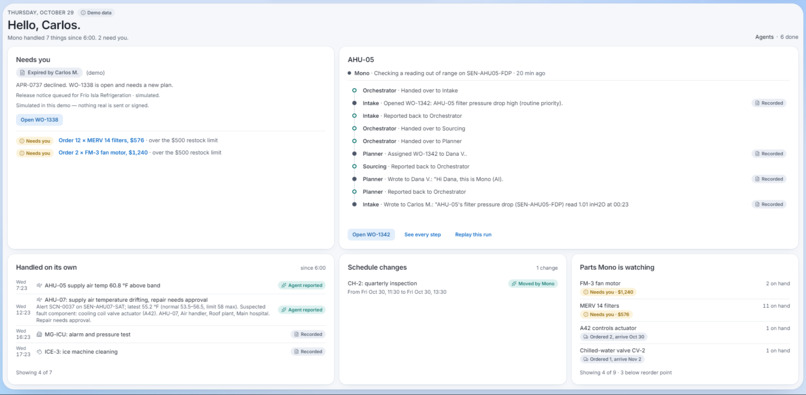
Task: Click the icon beside AHU-05 supply air temp
Action: tap(39, 285)
